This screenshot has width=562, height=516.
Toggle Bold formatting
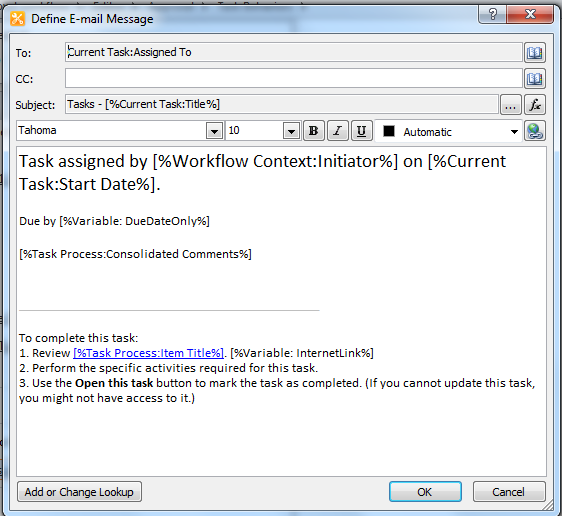click(x=314, y=131)
